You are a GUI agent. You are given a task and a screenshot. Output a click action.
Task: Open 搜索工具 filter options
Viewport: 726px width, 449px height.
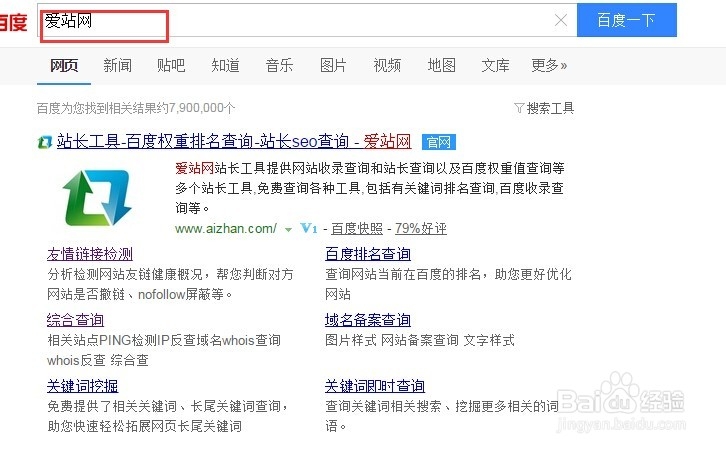pos(550,108)
